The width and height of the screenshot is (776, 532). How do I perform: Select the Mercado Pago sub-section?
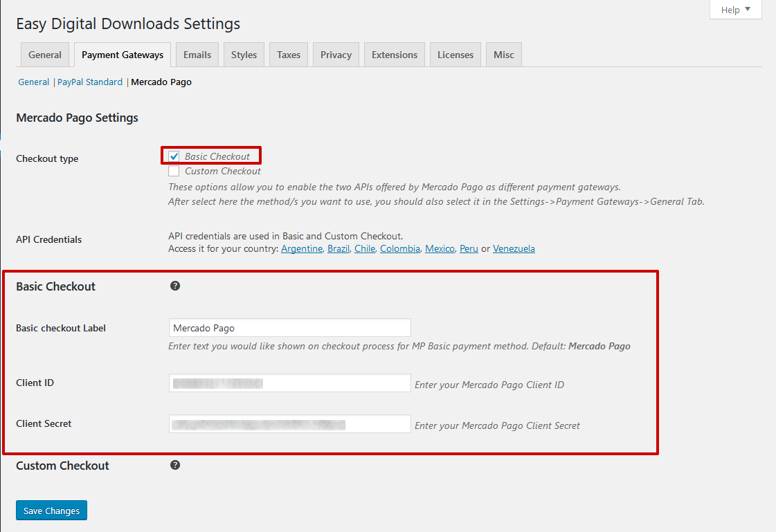click(x=161, y=82)
